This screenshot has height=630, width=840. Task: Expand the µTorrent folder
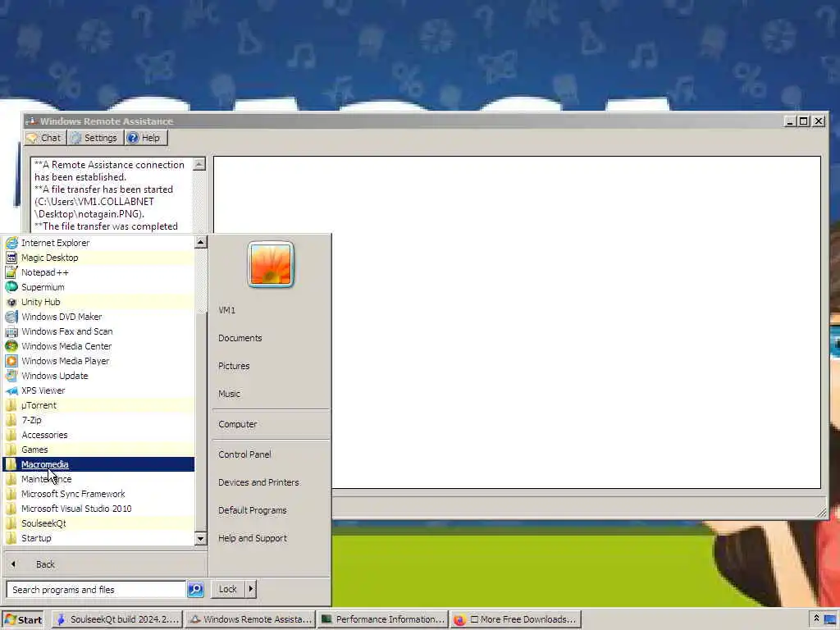99,405
